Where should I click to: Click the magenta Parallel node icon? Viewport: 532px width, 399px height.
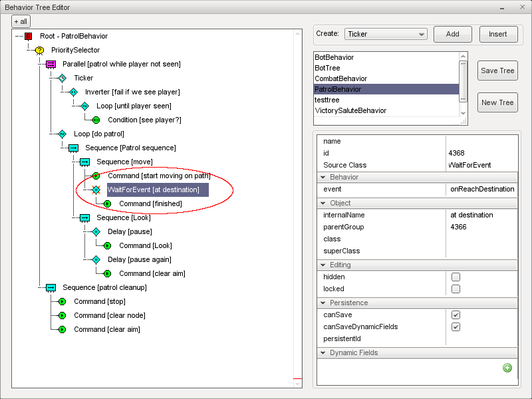(x=51, y=65)
